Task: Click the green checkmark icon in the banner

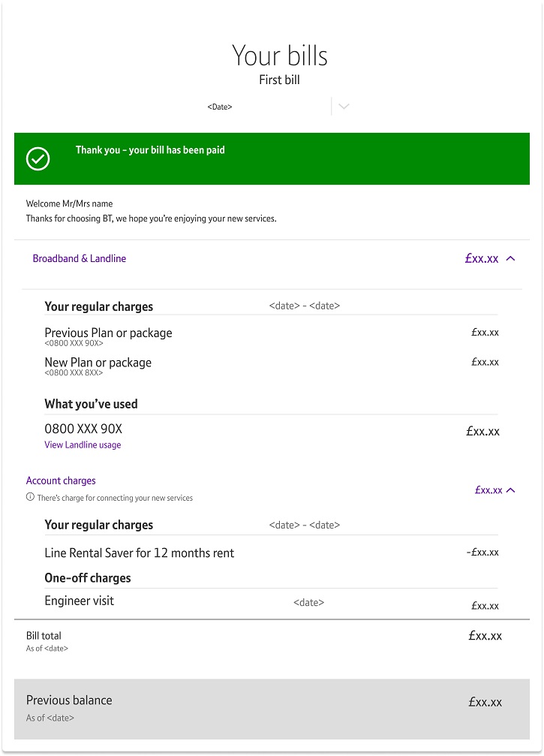Action: tap(38, 159)
